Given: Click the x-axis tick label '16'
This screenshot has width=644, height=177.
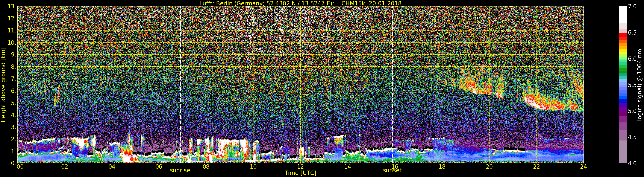Looking at the screenshot, I should 395,167.
